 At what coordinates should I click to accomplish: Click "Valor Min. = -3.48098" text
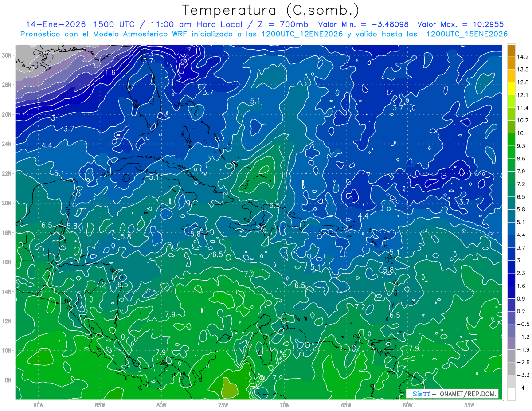364,24
